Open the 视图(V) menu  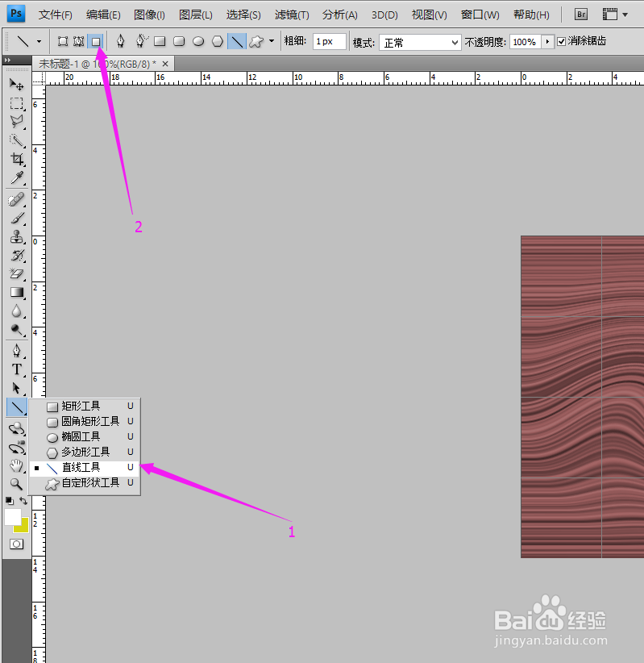tap(430, 15)
